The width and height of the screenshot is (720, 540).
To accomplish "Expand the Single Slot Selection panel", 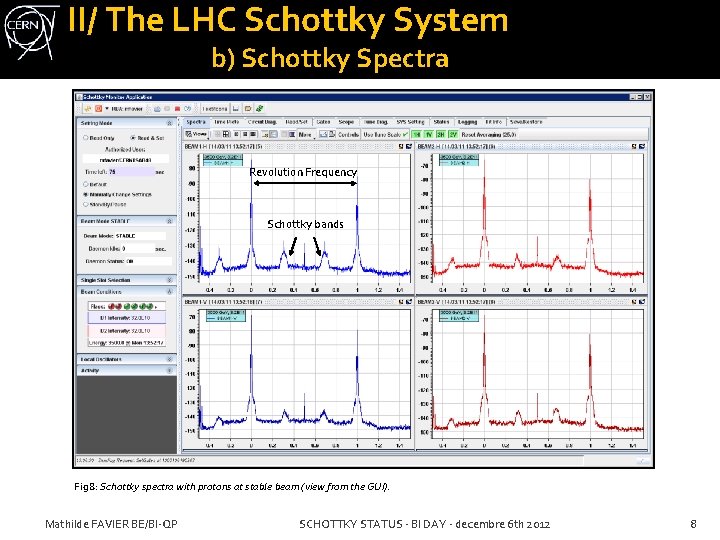I will pyautogui.click(x=169, y=280).
